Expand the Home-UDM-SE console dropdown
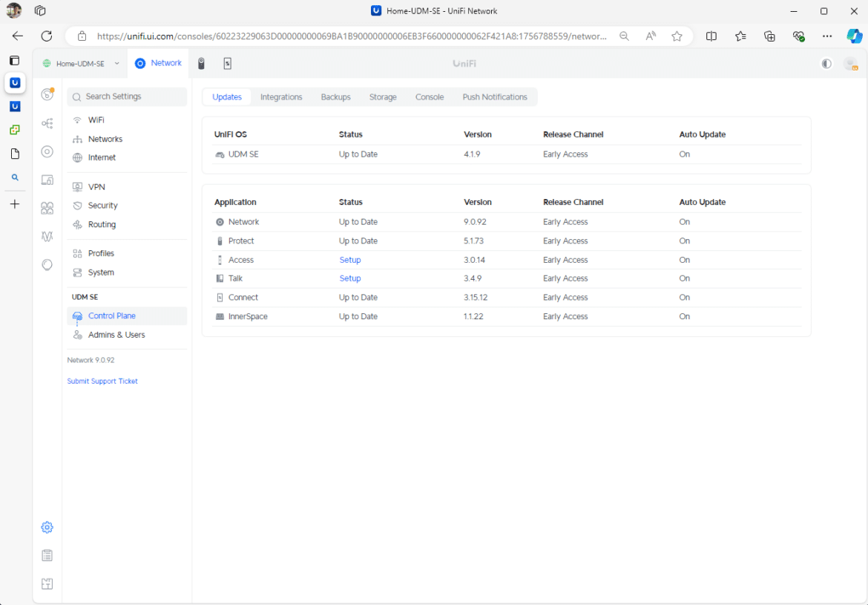Viewport: 868px width, 605px height. (x=81, y=64)
